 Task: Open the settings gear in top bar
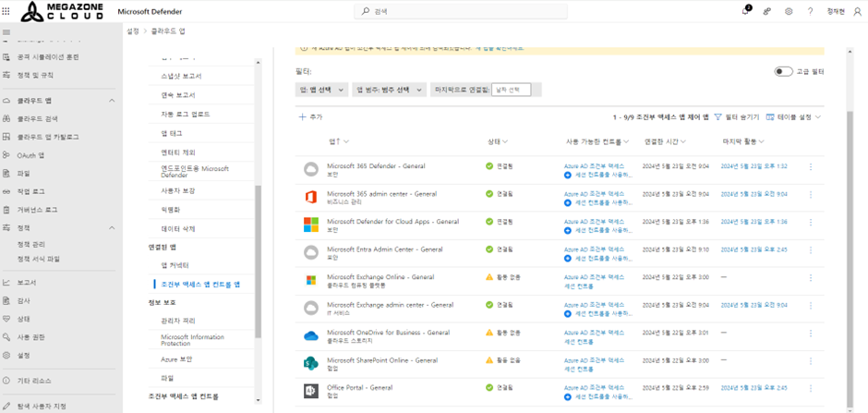click(789, 12)
